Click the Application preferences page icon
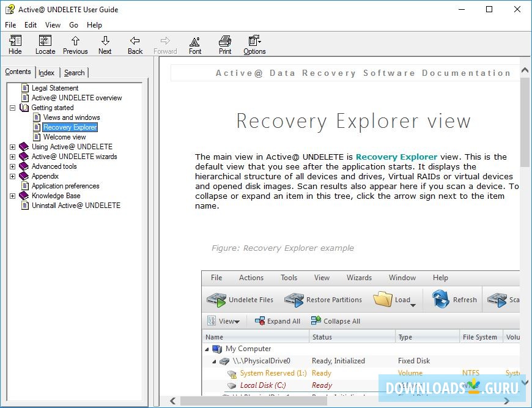Image resolution: width=532 pixels, height=408 pixels. tap(25, 186)
